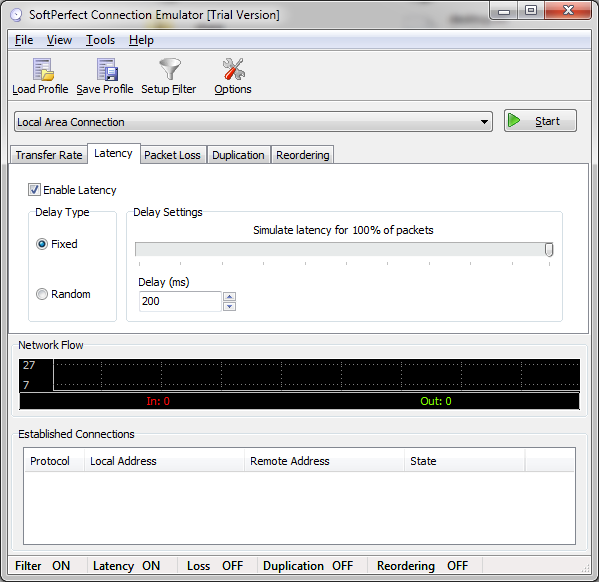Screen dimensions: 599x582
Task: Click the Remote Address column header
Action: pos(324,461)
